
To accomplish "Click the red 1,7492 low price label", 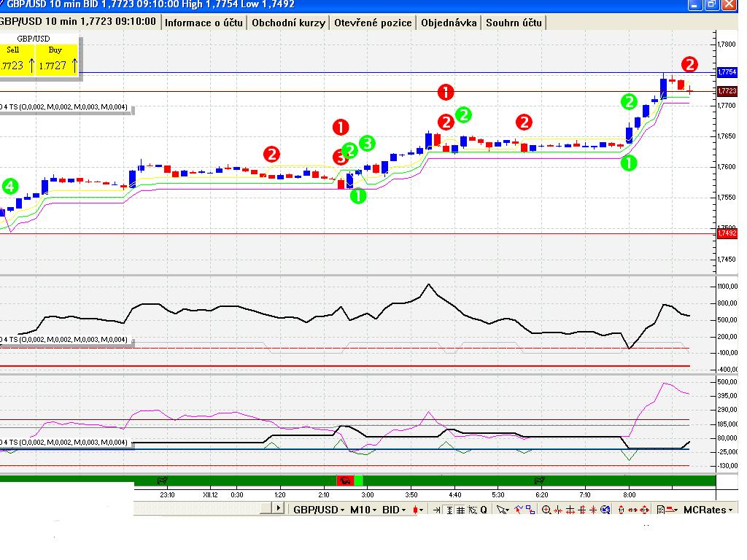I will click(x=727, y=233).
